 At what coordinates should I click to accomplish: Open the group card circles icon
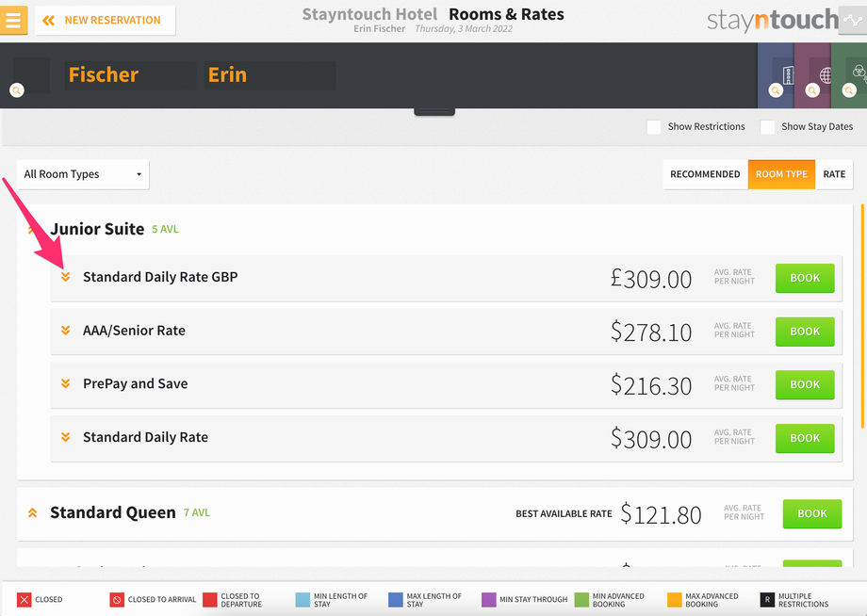(x=859, y=72)
